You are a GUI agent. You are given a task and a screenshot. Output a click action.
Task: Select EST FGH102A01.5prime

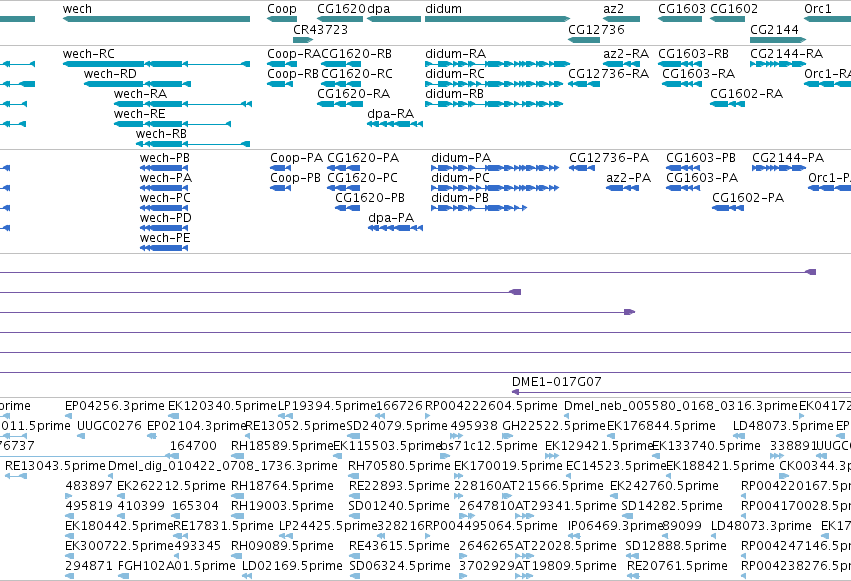[176, 566]
